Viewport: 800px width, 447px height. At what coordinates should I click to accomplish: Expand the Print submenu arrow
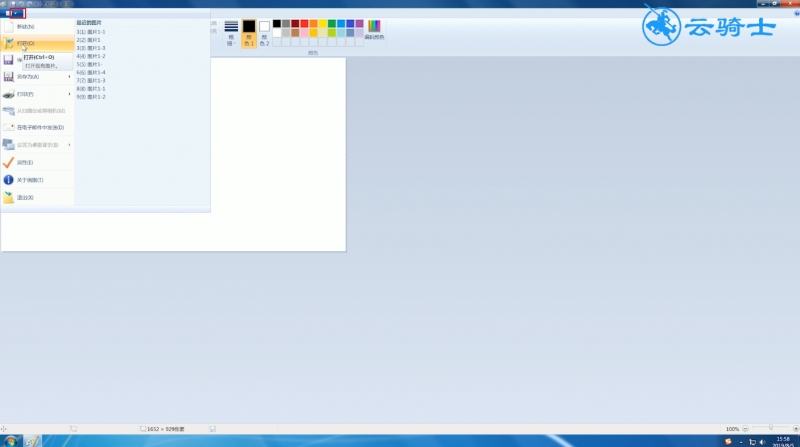(70, 94)
